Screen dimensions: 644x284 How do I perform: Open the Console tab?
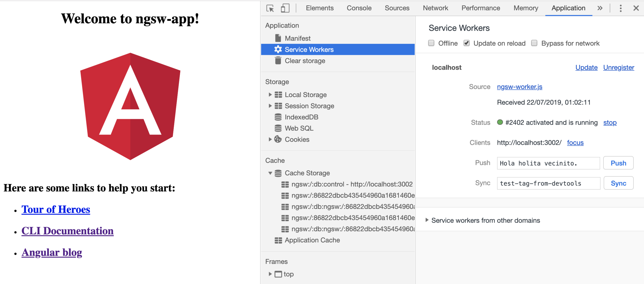click(x=359, y=8)
